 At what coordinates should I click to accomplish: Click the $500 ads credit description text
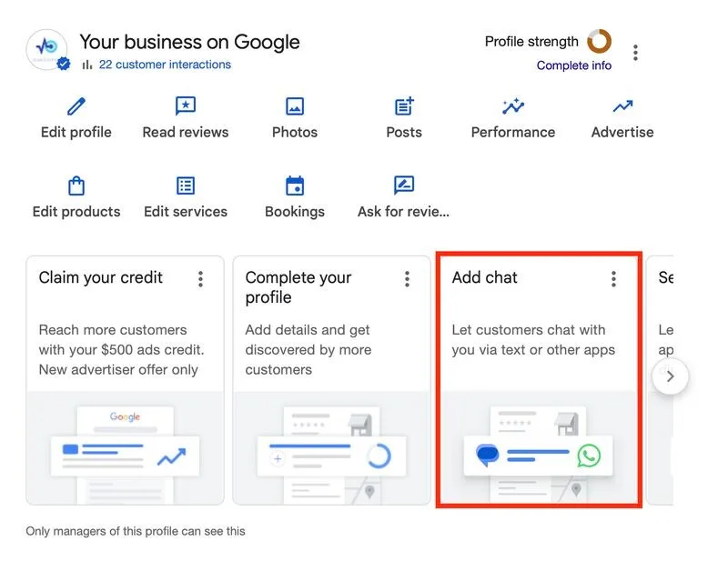click(122, 350)
